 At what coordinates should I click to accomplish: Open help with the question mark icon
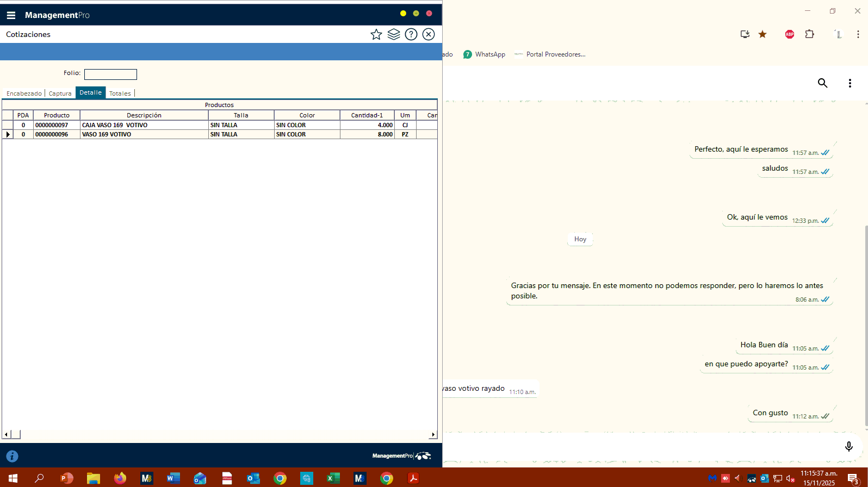(411, 35)
